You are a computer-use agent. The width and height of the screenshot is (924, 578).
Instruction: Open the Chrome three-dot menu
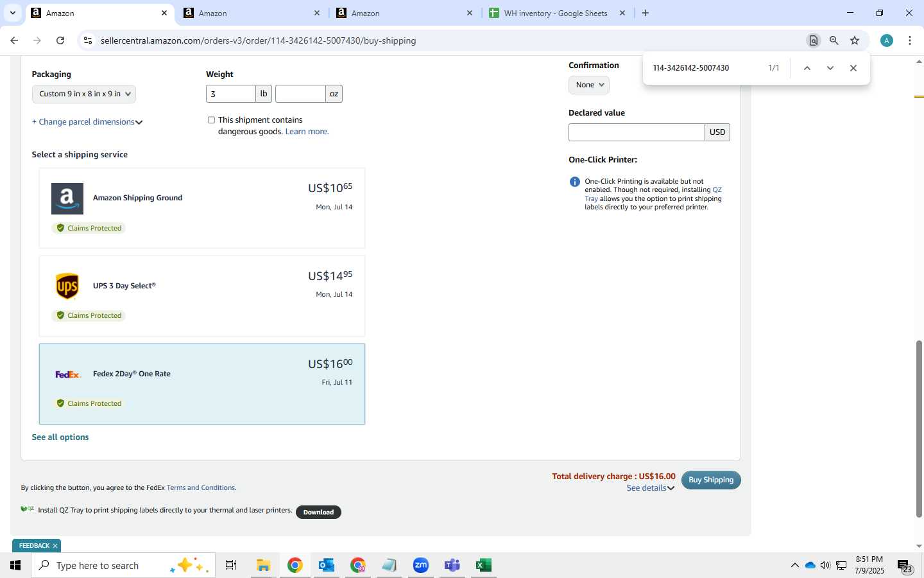[910, 40]
